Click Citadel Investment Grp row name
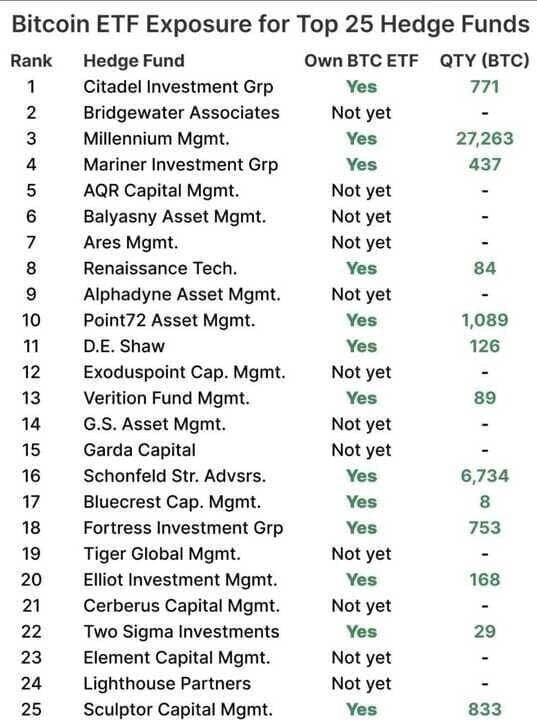This screenshot has width=537, height=720. coord(178,87)
